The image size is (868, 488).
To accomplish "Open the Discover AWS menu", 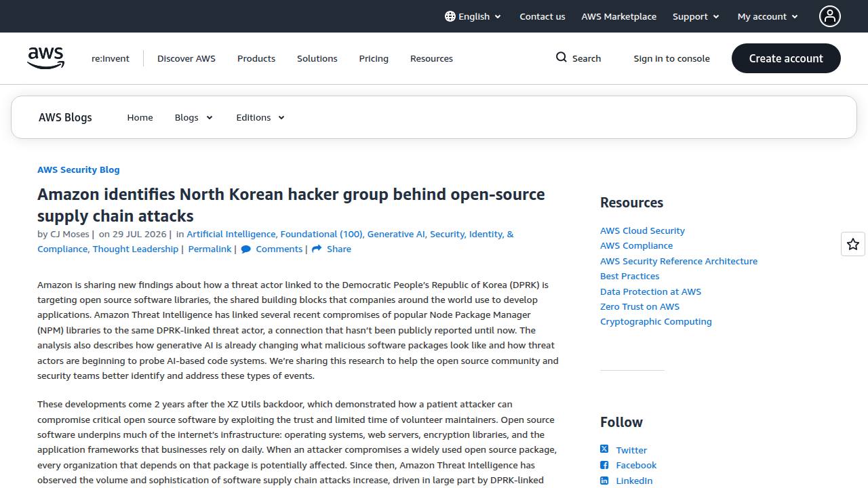I will click(186, 58).
